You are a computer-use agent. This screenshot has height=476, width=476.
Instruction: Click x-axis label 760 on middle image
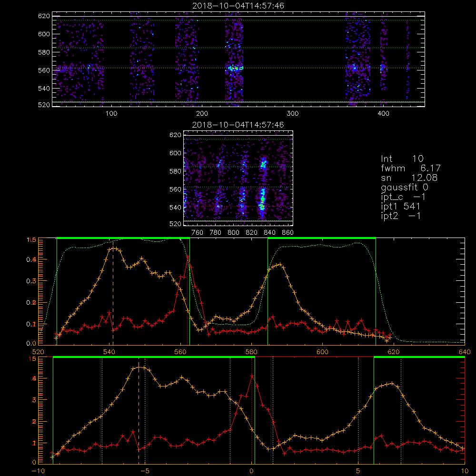[x=198, y=233]
